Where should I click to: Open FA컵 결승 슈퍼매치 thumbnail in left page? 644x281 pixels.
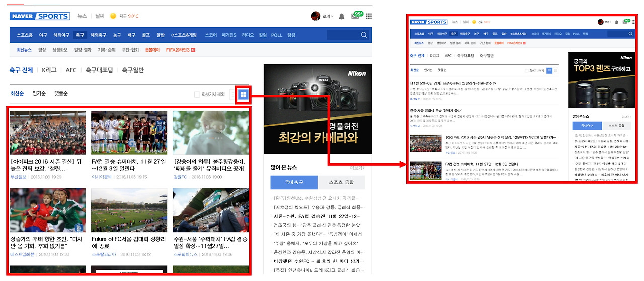point(129,133)
